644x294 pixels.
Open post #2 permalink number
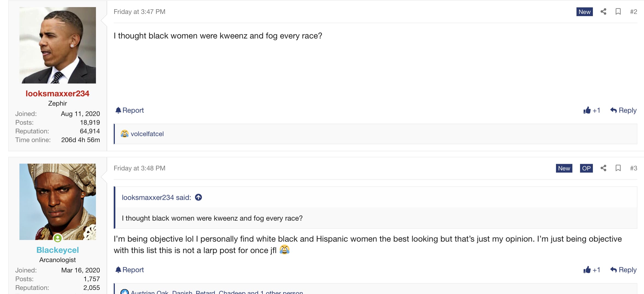tap(633, 12)
